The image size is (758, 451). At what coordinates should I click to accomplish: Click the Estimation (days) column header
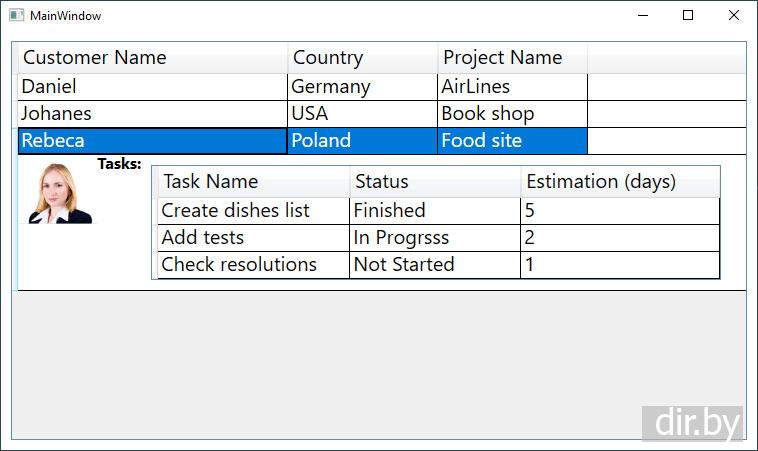click(619, 182)
